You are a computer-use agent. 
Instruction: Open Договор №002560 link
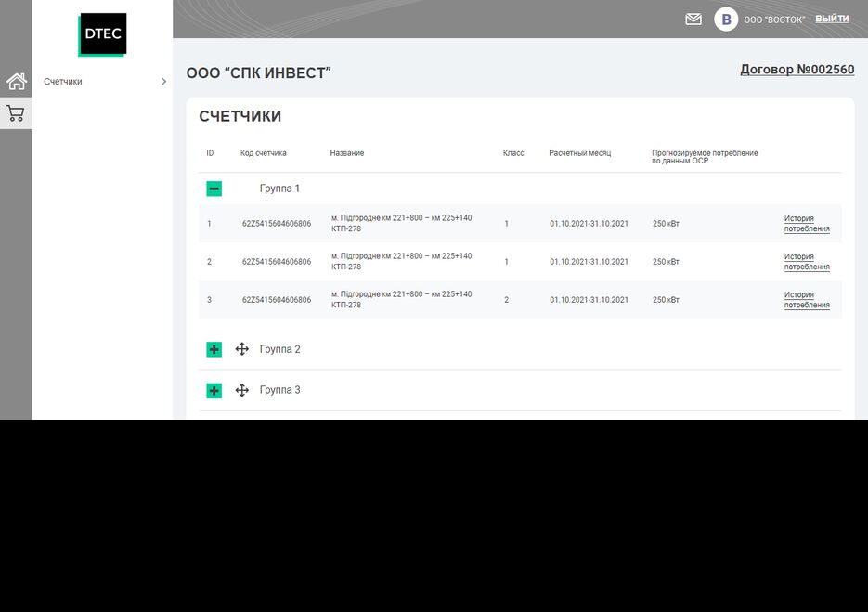(797, 70)
